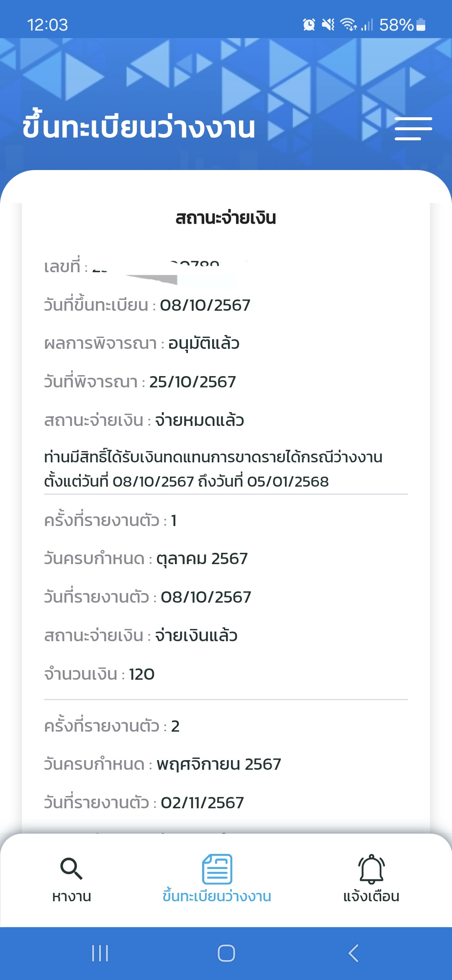Switch to the หางาน tab label
Viewport: 452px width, 980px height.
[x=72, y=897]
